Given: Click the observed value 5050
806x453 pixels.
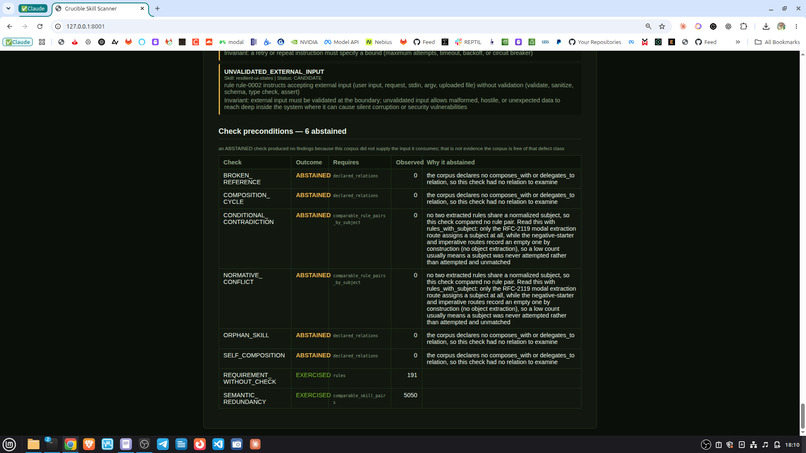Looking at the screenshot, I should 410,395.
